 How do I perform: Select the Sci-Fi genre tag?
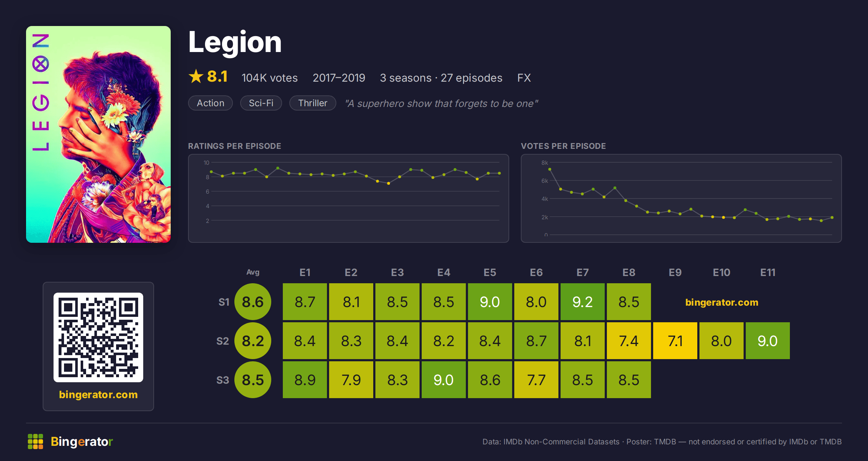[x=261, y=103]
